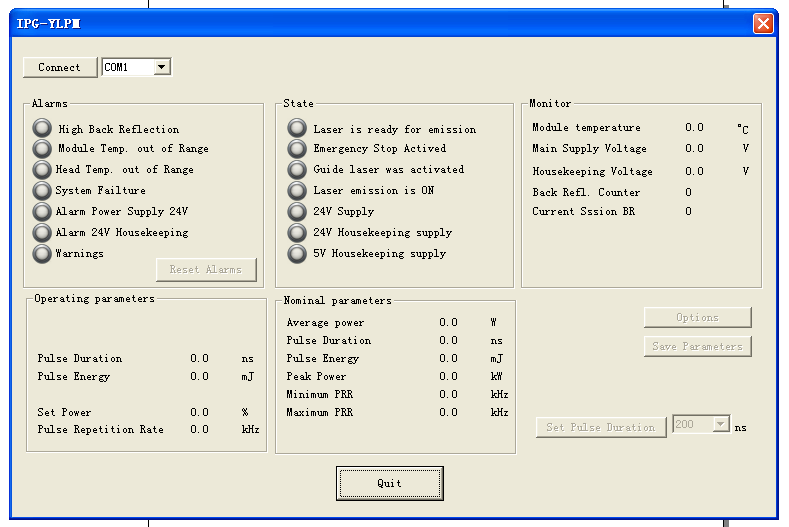Click Pulse Energy in Operating parameters
Viewport: 789px width, 527px height.
click(x=73, y=377)
